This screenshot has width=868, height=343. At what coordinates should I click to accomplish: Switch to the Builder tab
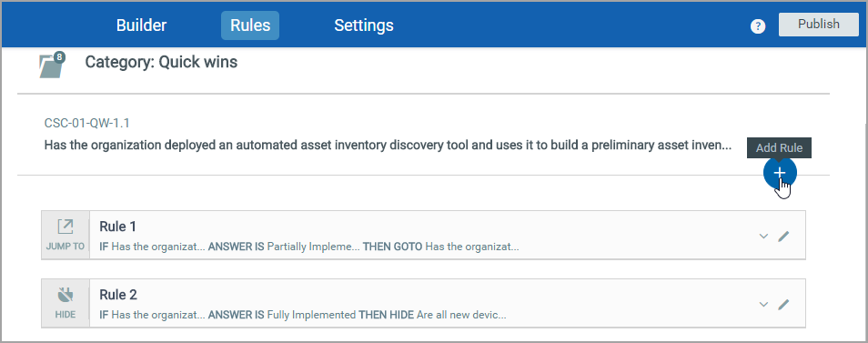(141, 25)
